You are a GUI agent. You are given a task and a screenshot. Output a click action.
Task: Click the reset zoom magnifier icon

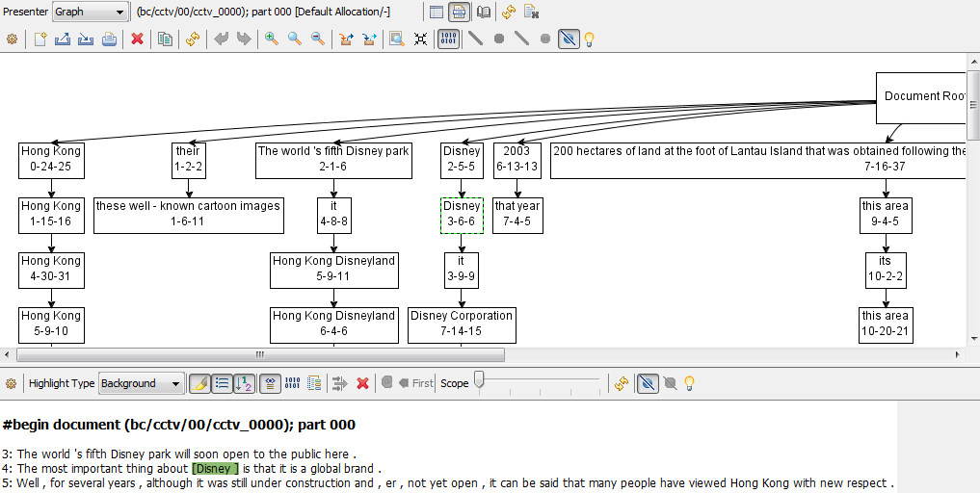(295, 39)
